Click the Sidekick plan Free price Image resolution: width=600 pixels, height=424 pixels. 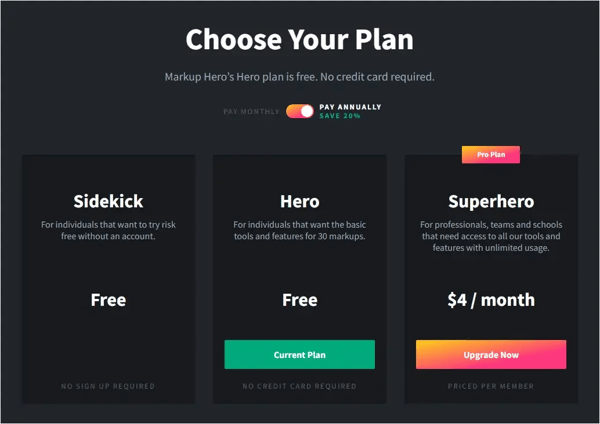108,300
